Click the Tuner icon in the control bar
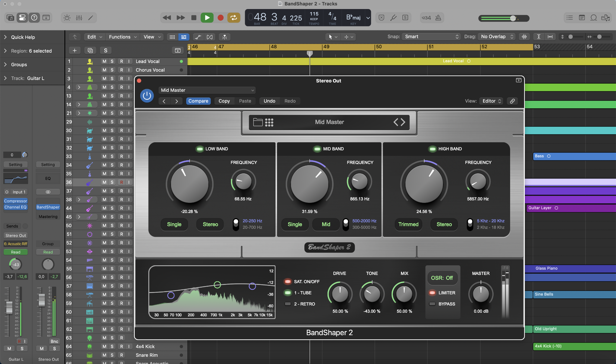Viewport: 616px width, 364px height. point(393,18)
